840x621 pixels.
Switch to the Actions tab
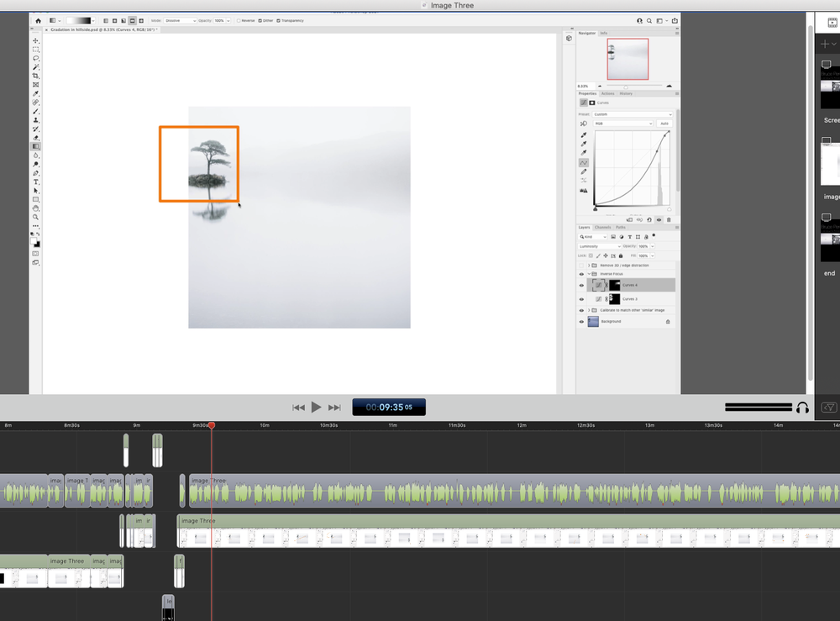[x=607, y=94]
